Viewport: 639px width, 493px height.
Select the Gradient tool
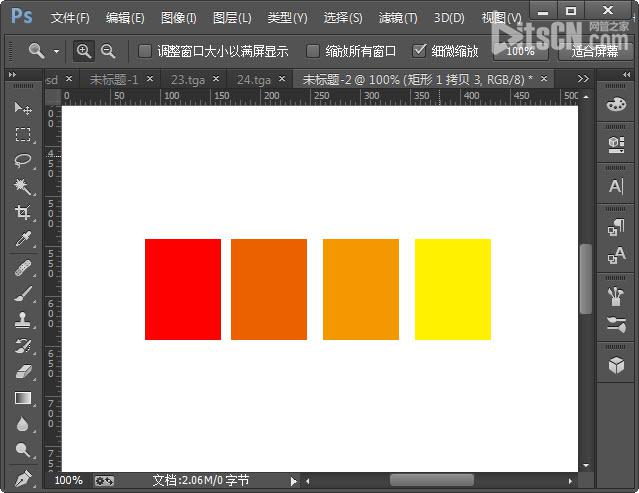point(23,398)
